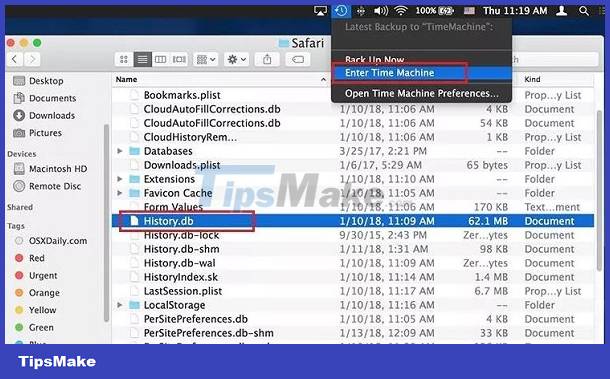Switch Finder to column view
610x379 pixels.
[x=160, y=60]
